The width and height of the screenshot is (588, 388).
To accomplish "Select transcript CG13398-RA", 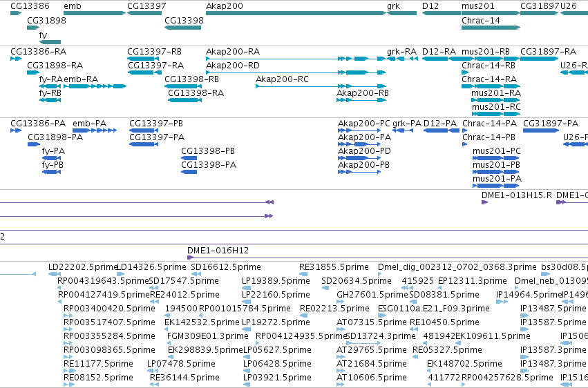I will tap(185, 100).
